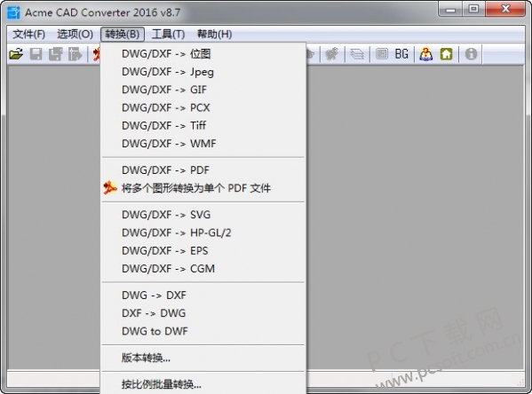Click the app logo in title bar
The width and height of the screenshot is (532, 394).
click(x=13, y=12)
